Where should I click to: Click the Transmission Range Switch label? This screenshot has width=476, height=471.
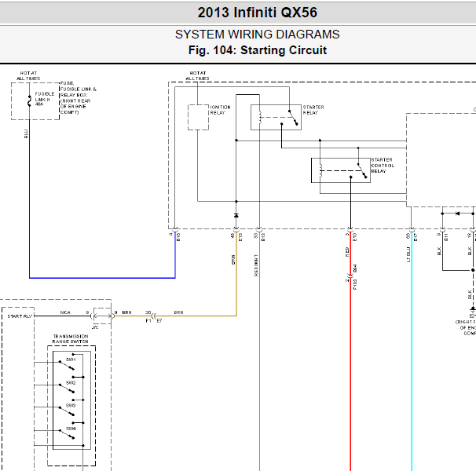(71, 339)
